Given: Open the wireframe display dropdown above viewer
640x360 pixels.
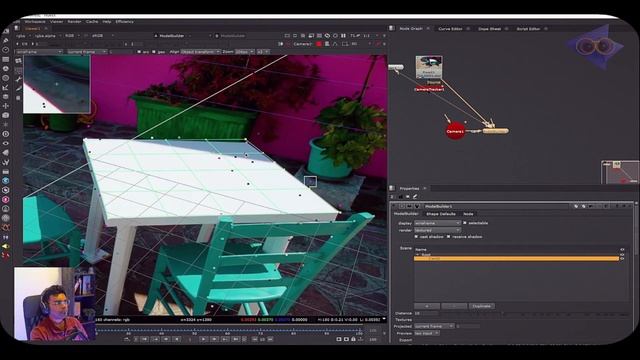Looking at the screenshot, I should 39,52.
